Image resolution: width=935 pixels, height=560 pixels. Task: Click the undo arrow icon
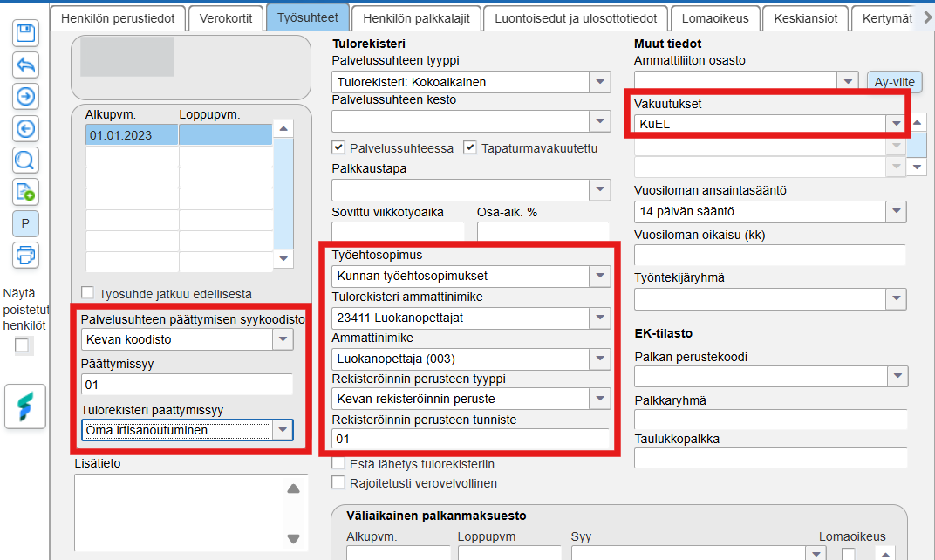[x=25, y=65]
